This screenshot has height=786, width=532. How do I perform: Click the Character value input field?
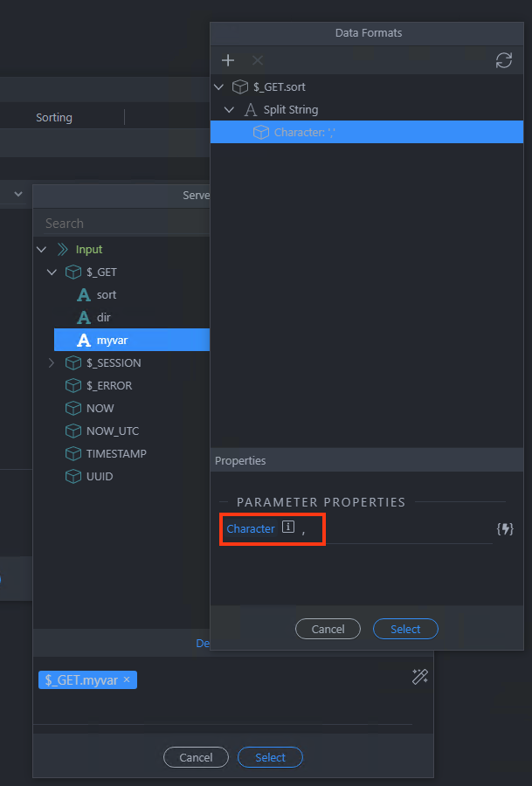pos(395,529)
